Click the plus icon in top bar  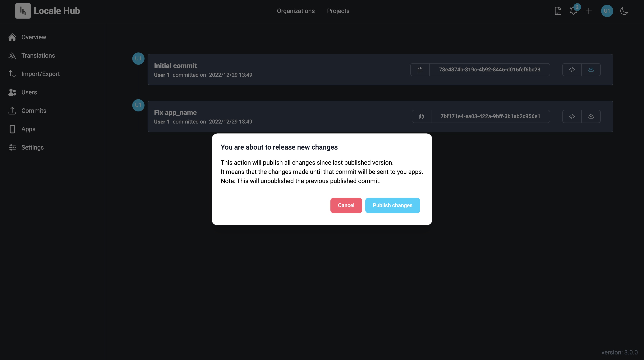(x=589, y=11)
